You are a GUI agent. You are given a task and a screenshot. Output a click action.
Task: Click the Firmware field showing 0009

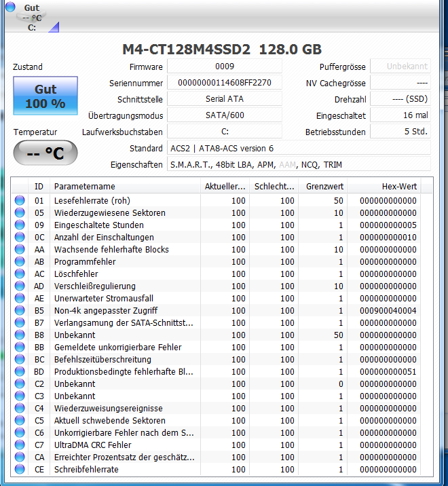pos(225,67)
